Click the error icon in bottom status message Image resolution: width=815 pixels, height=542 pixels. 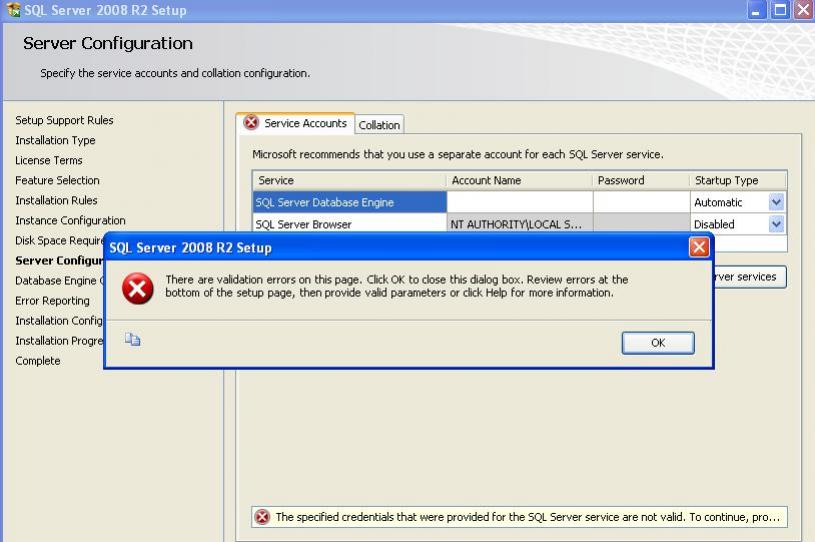(262, 517)
